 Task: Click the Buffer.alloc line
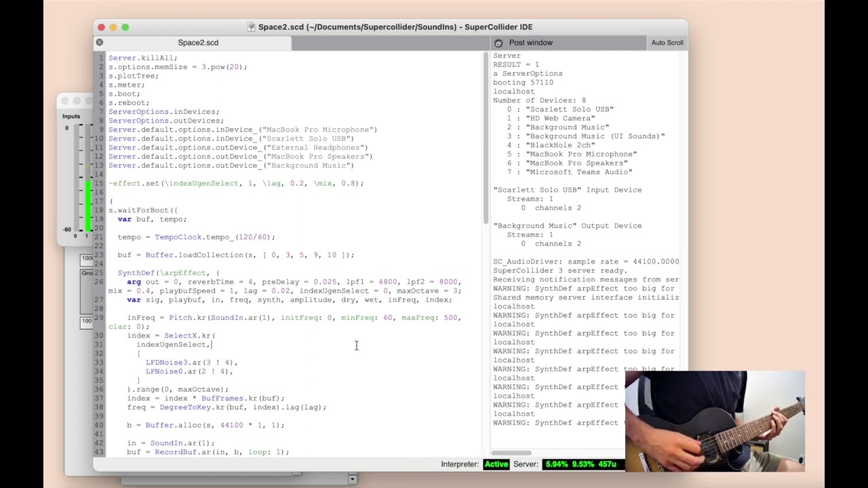tap(205, 425)
